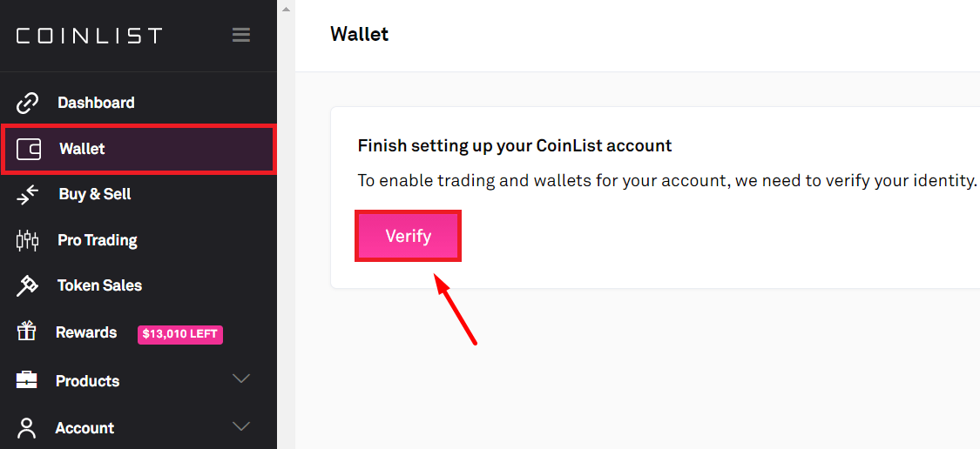This screenshot has width=980, height=449.
Task: Click the Buy & Sell arrows icon
Action: click(x=28, y=195)
